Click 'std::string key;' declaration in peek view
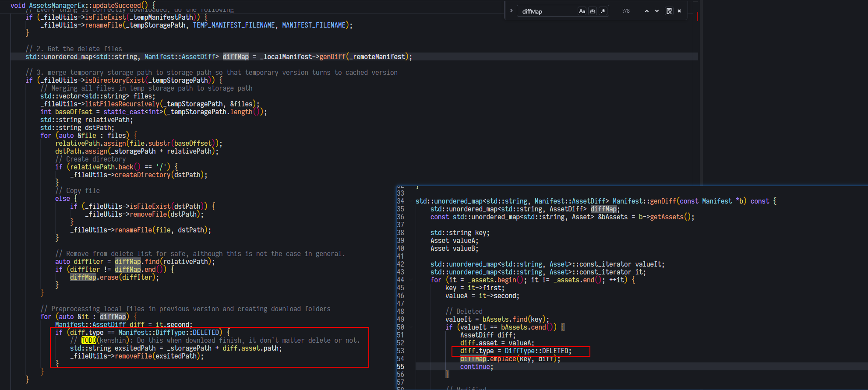 click(460, 233)
